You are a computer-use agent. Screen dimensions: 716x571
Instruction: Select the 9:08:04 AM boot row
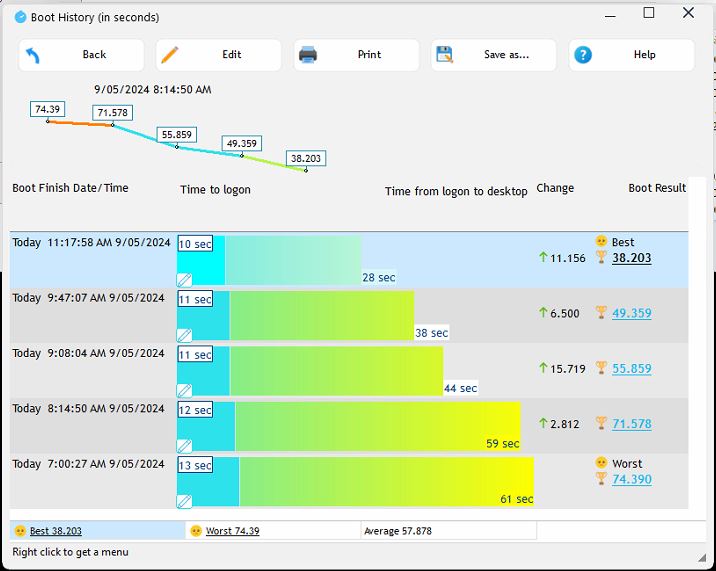coord(90,354)
